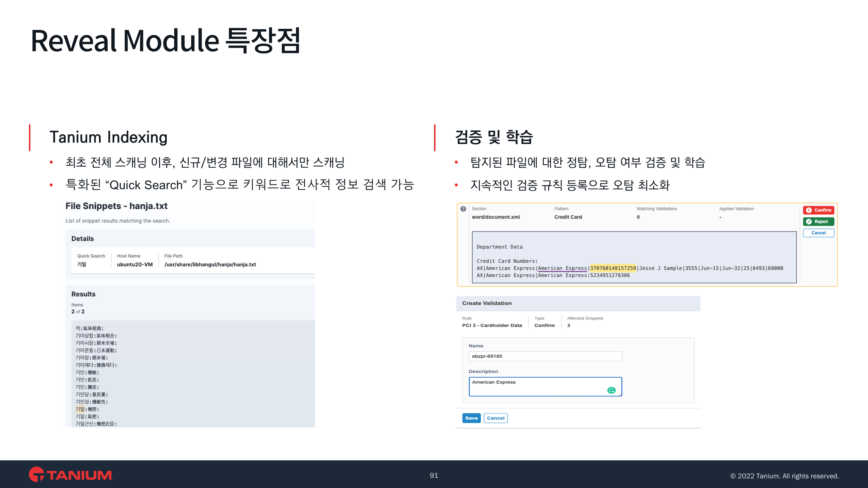This screenshot has width=868, height=488.
Task: Click the Details section heading
Action: pos(82,239)
